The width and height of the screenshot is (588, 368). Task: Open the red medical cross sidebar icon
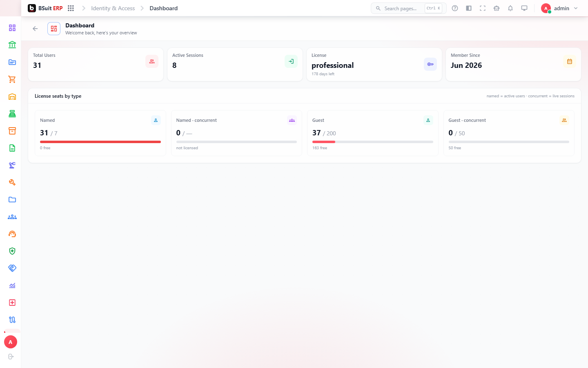[x=12, y=303]
